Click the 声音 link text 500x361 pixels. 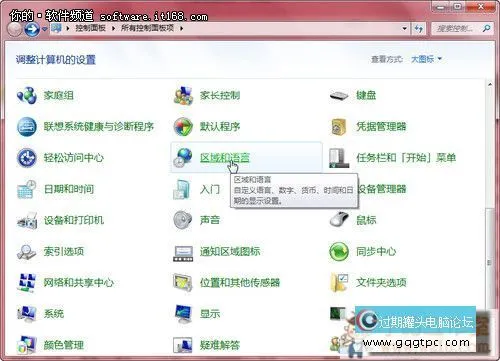coord(210,220)
